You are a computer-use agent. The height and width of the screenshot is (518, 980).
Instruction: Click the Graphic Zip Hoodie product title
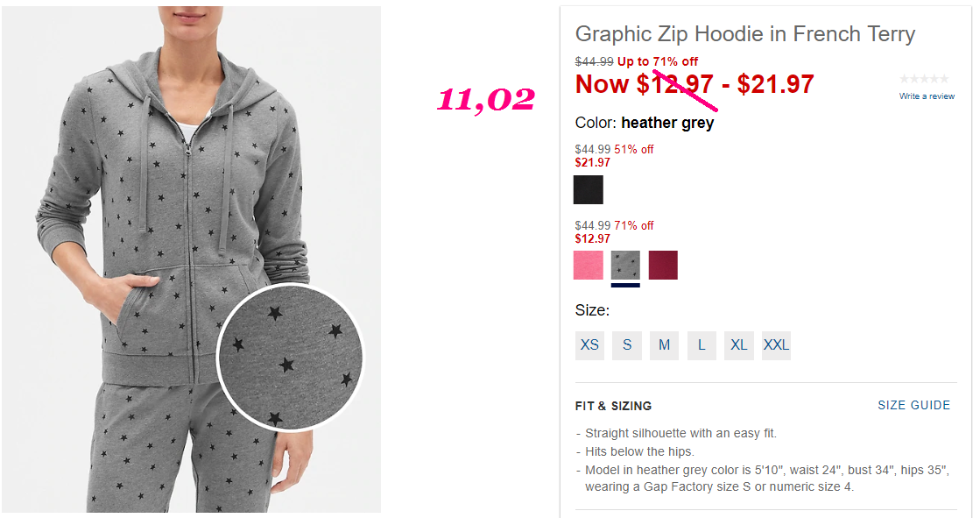point(745,34)
